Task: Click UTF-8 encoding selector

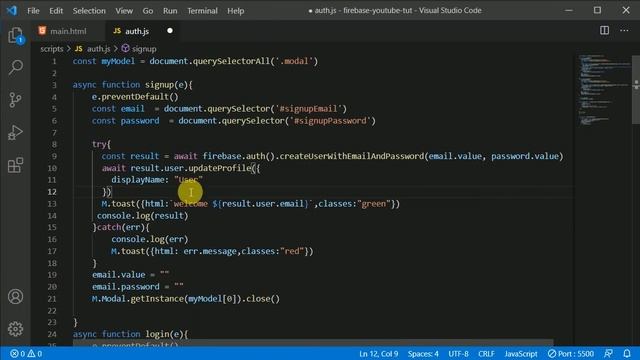Action: (x=458, y=353)
